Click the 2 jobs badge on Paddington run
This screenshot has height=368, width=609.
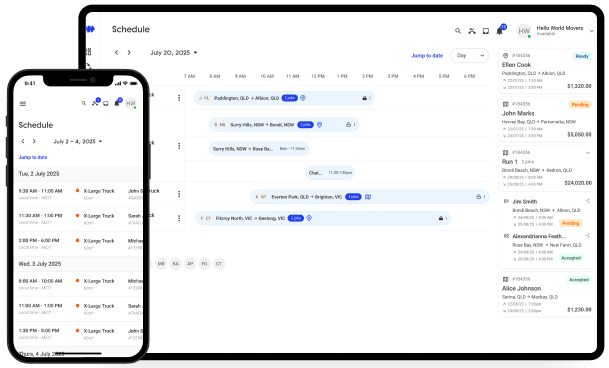click(289, 98)
